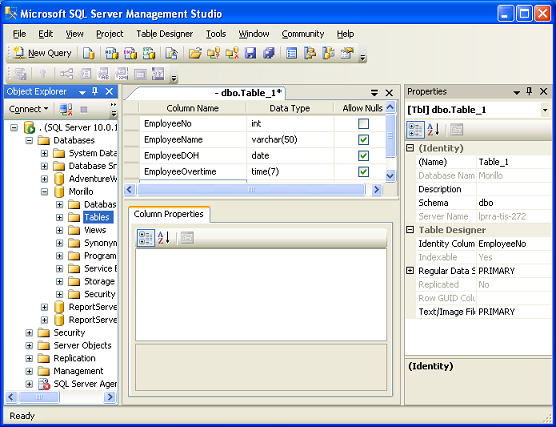This screenshot has height=427, width=556.
Task: Open the Edit menu
Action: (45, 34)
